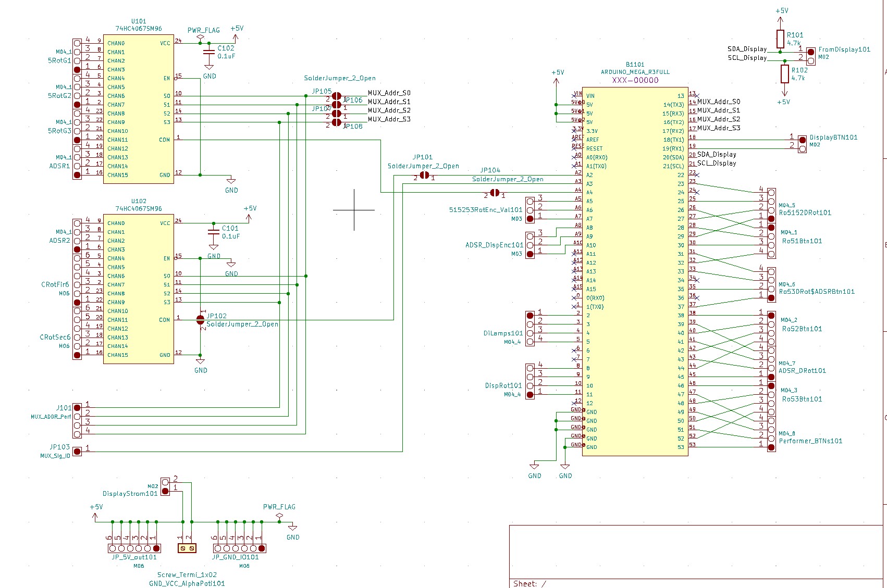The image size is (887, 588).
Task: Toggle solder jumper JP105
Action: (x=336, y=96)
